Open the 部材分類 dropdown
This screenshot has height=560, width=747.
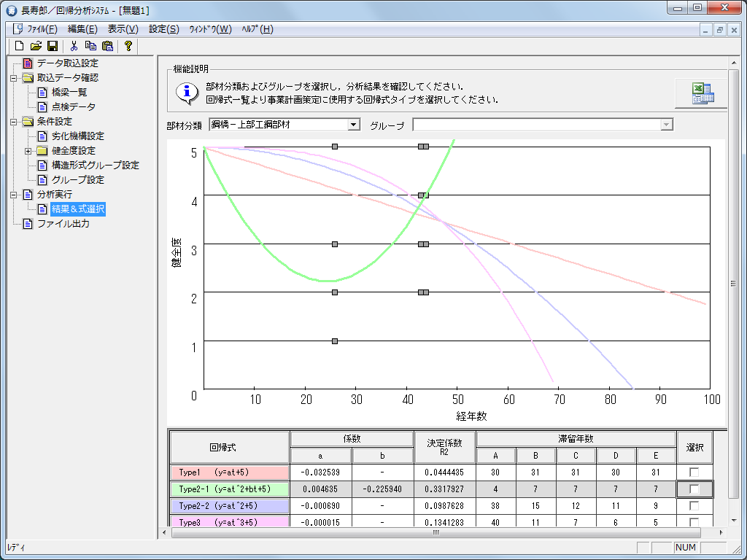355,125
